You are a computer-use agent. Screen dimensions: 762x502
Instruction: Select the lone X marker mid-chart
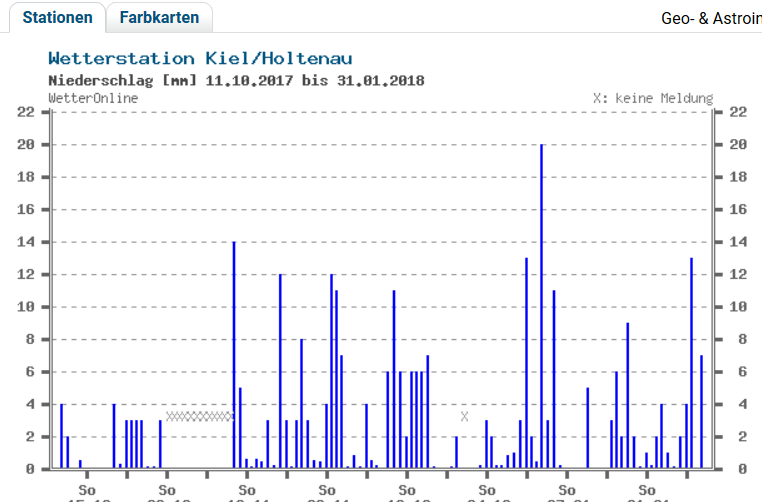pyautogui.click(x=464, y=416)
